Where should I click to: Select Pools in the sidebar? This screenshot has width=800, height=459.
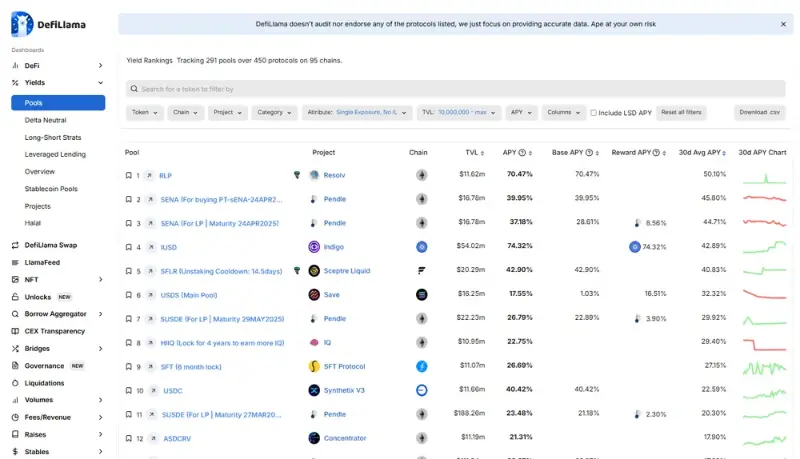(58, 103)
